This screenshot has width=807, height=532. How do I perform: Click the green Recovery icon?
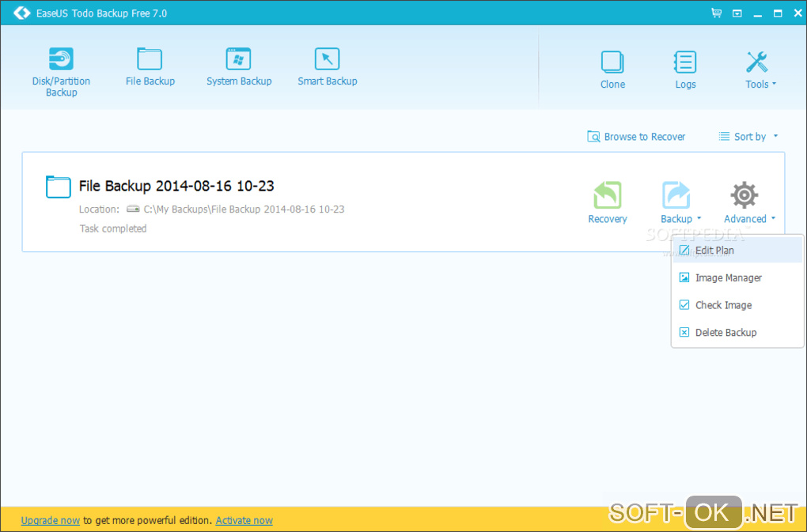pos(608,195)
